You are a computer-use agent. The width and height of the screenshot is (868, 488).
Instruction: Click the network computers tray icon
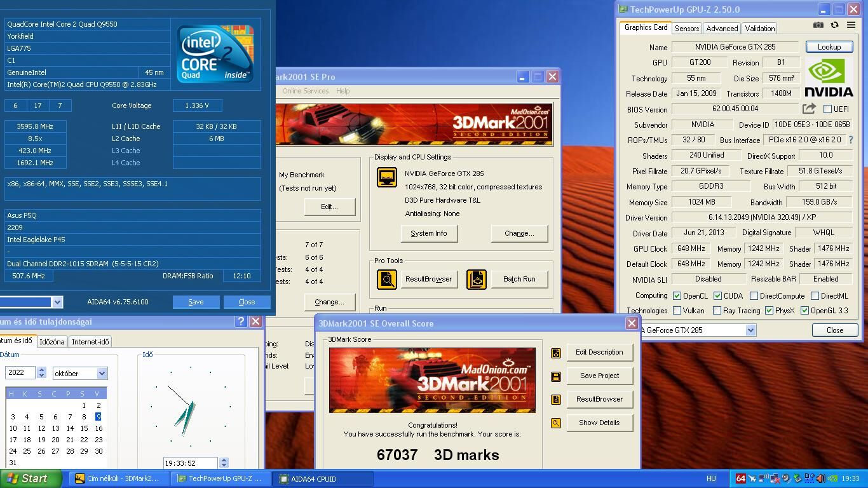click(810, 478)
